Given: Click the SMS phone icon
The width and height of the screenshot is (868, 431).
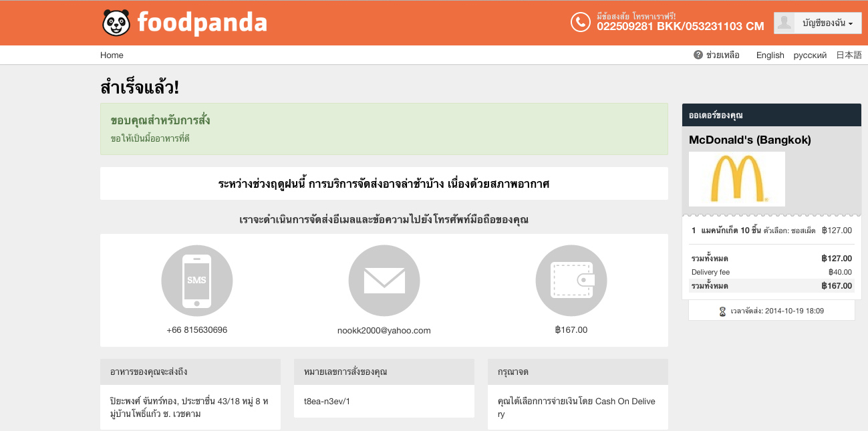Looking at the screenshot, I should coord(197,280).
